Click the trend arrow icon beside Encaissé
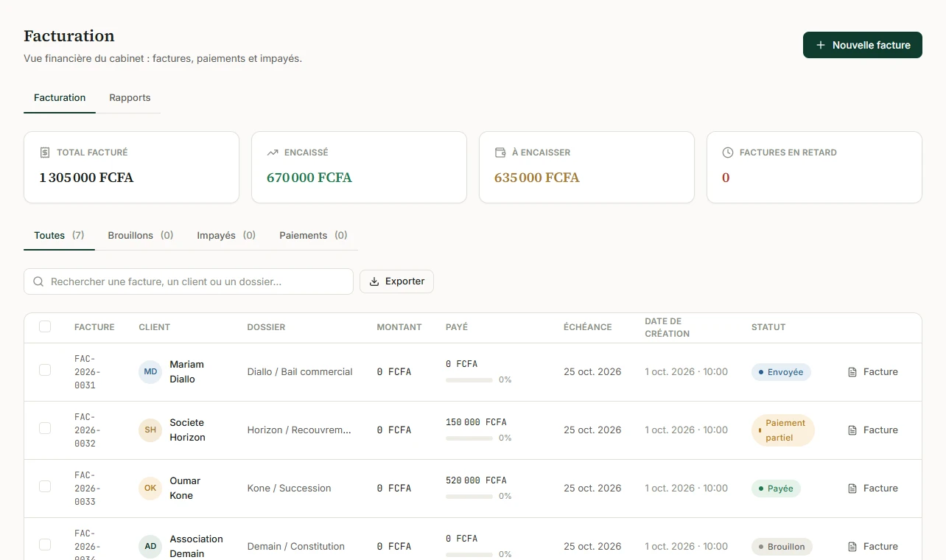Screen dimensions: 946x560 [x=273, y=153]
